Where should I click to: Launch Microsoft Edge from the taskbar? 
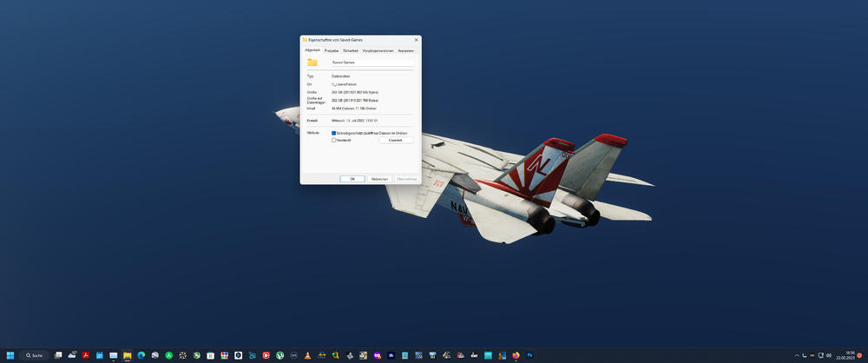point(141,355)
